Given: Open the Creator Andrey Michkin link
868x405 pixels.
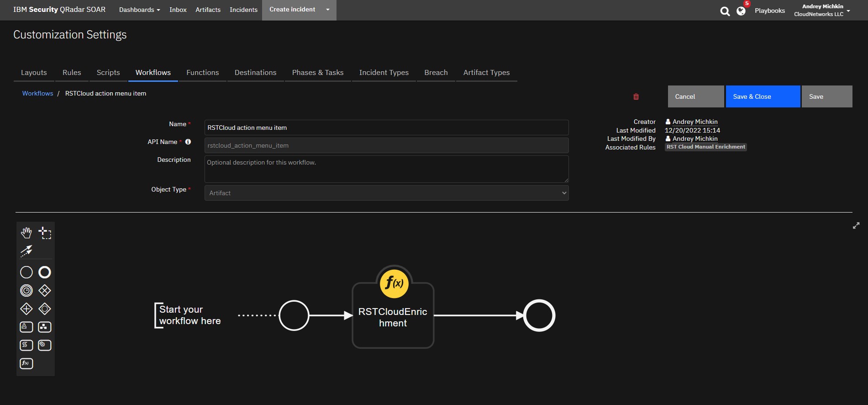Looking at the screenshot, I should 695,122.
